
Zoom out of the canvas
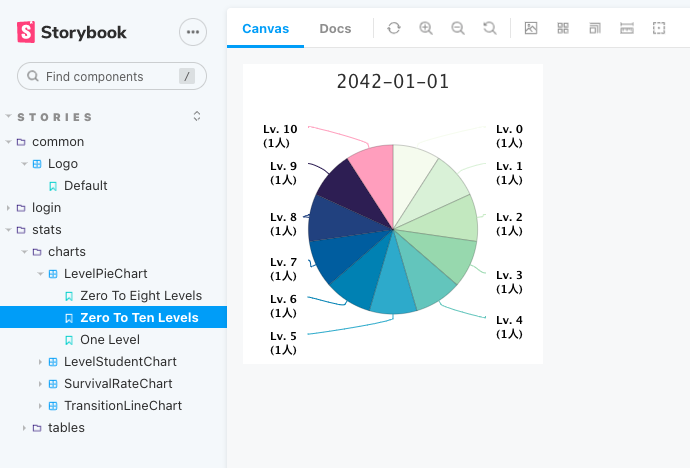coord(458,29)
